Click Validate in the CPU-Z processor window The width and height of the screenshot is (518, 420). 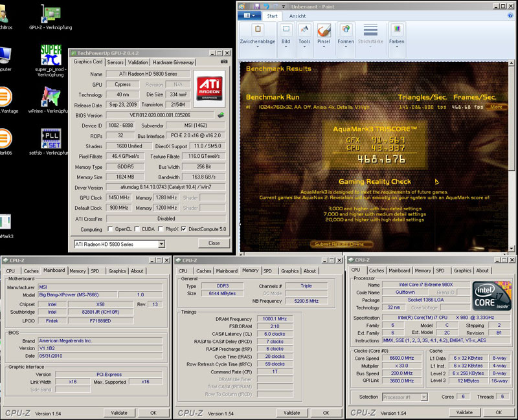click(464, 412)
